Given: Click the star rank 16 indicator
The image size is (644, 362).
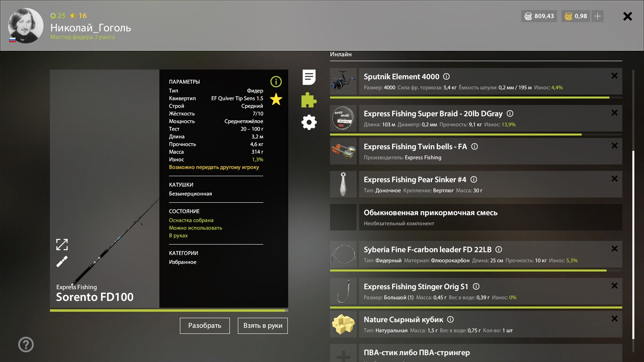Looking at the screenshot, I should pyautogui.click(x=78, y=16).
